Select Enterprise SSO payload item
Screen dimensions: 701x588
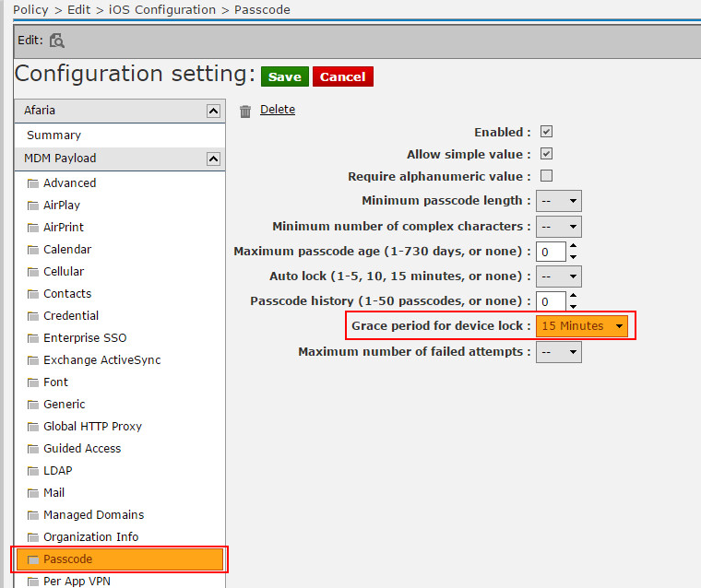85,338
